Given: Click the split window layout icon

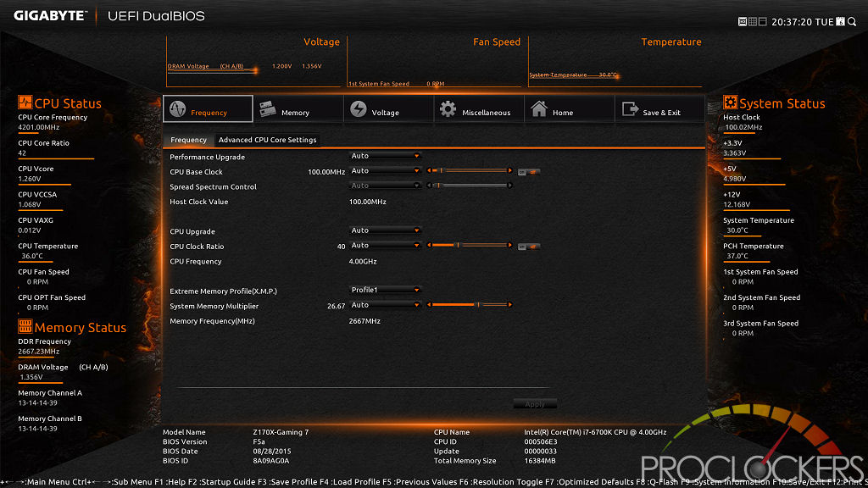Looking at the screenshot, I should click(762, 21).
